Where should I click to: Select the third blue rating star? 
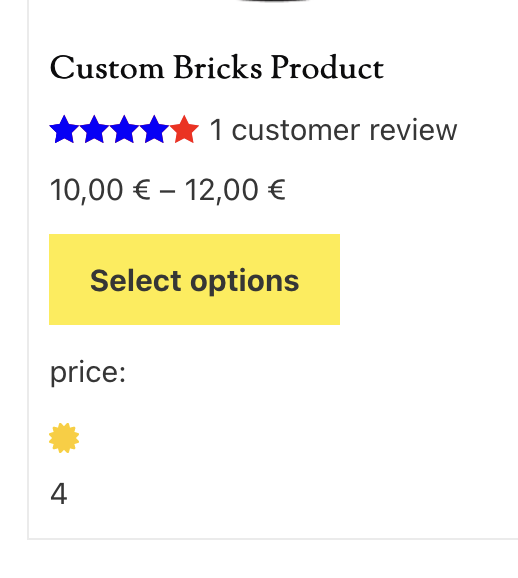124,129
